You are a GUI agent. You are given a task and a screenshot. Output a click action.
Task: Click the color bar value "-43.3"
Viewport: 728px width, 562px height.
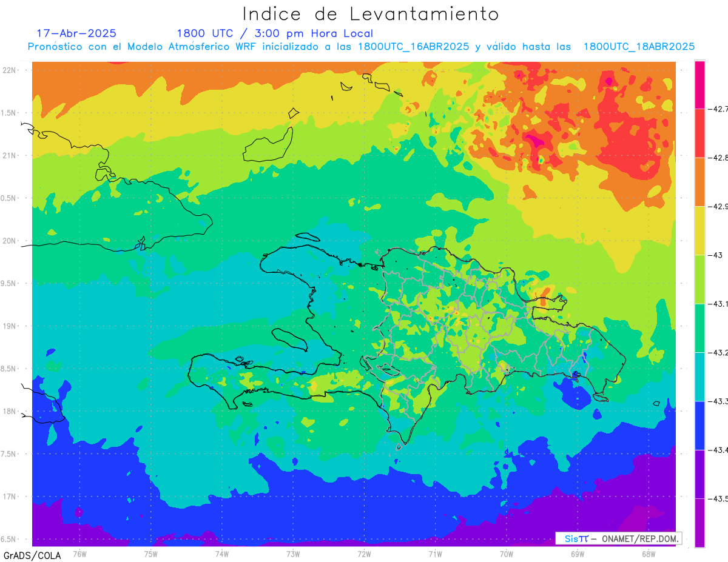click(x=718, y=401)
